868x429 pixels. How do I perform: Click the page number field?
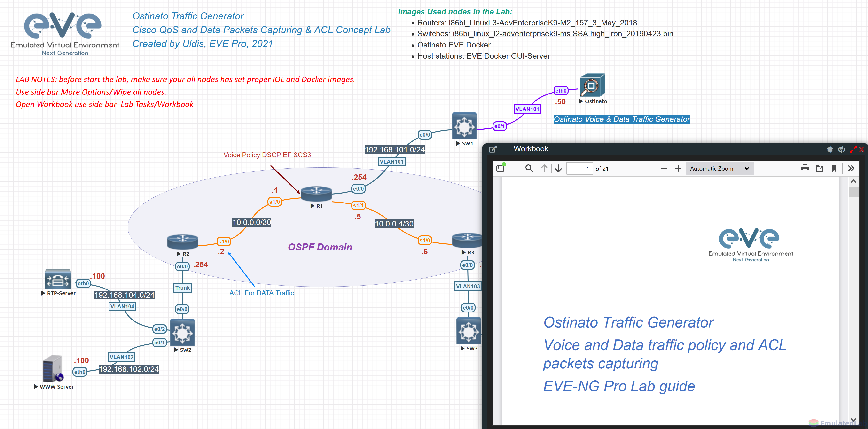pyautogui.click(x=579, y=169)
